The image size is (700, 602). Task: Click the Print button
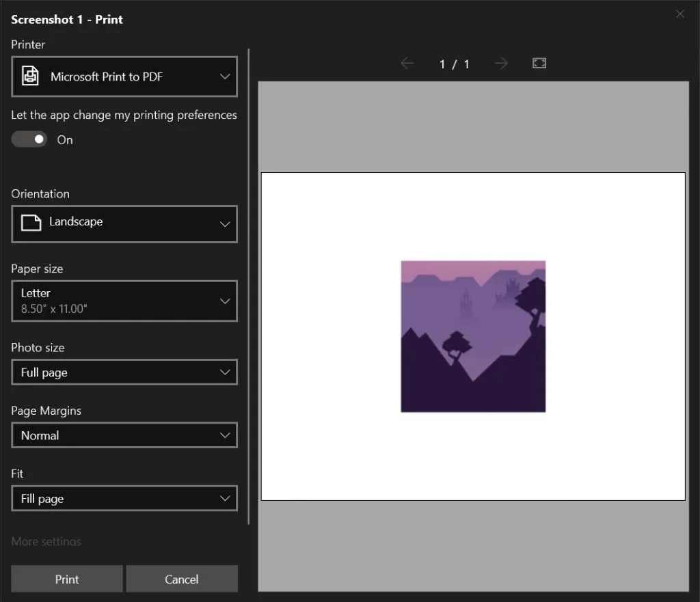pyautogui.click(x=66, y=578)
